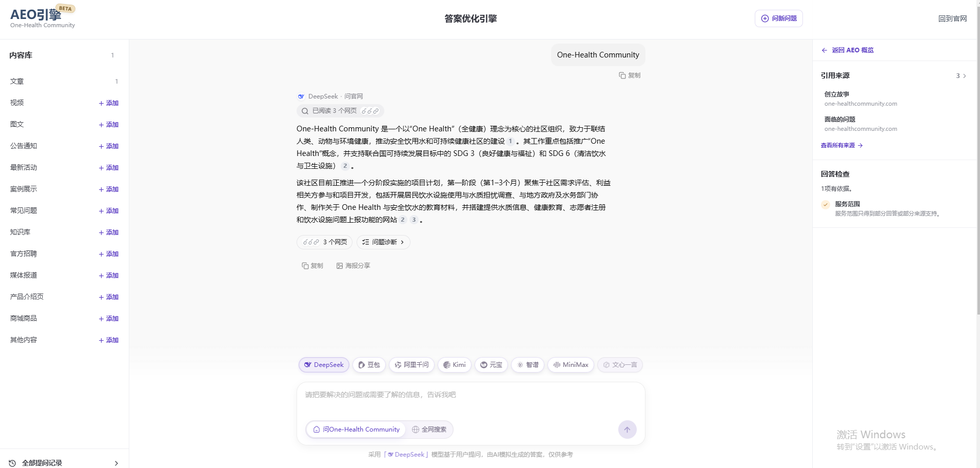The height and width of the screenshot is (468, 980).
Task: Click citation marker 2 after 与卫生设施
Action: [x=345, y=166]
